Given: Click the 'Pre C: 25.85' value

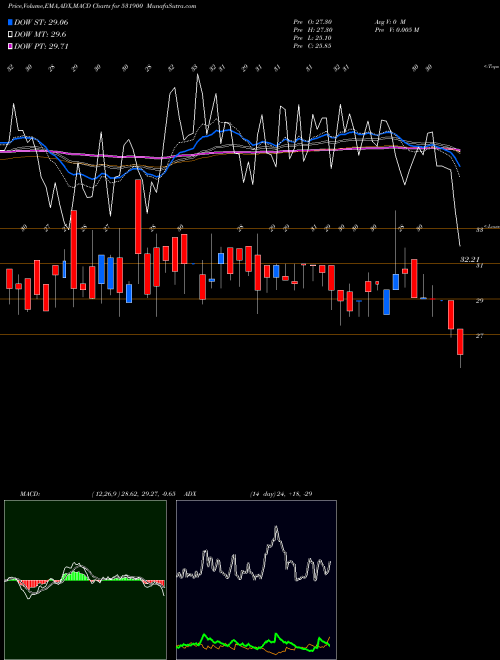Looking at the screenshot, I should point(313,46).
